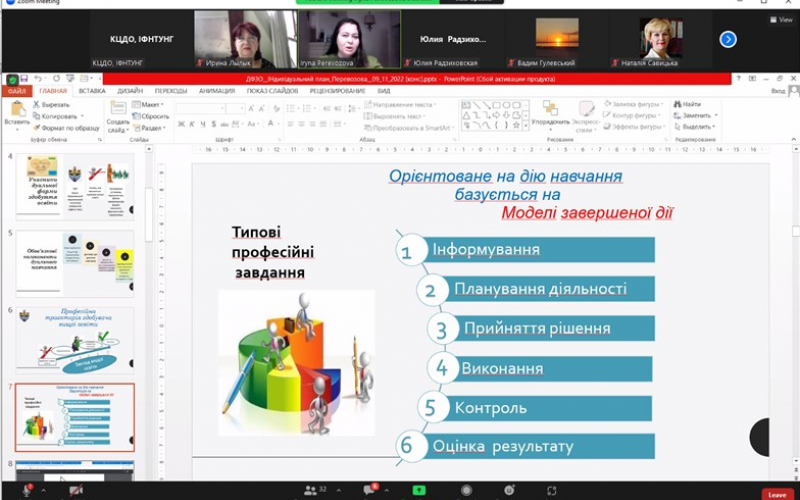Increase font size with the larger A icon
This screenshot has width=800, height=500.
251,109
